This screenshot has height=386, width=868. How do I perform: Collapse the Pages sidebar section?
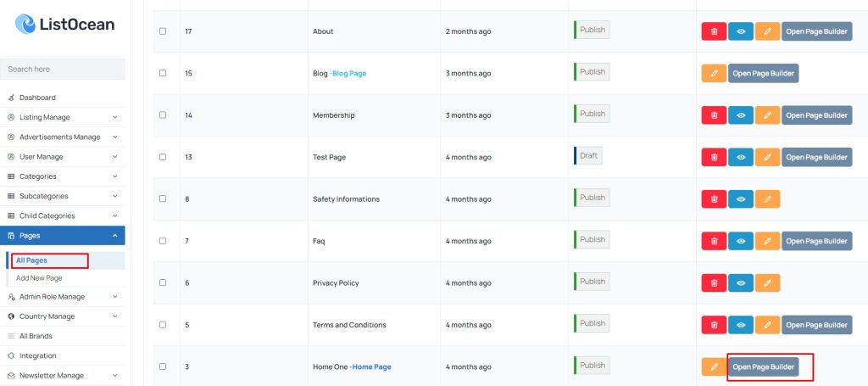[x=63, y=235]
